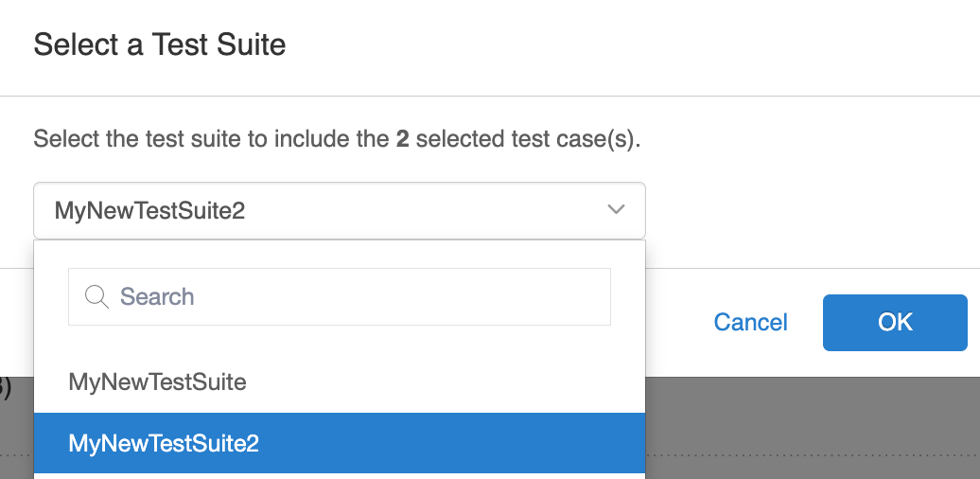Image resolution: width=980 pixels, height=479 pixels.
Task: Choose MyNewTestSuite from the list
Action: pos(157,382)
